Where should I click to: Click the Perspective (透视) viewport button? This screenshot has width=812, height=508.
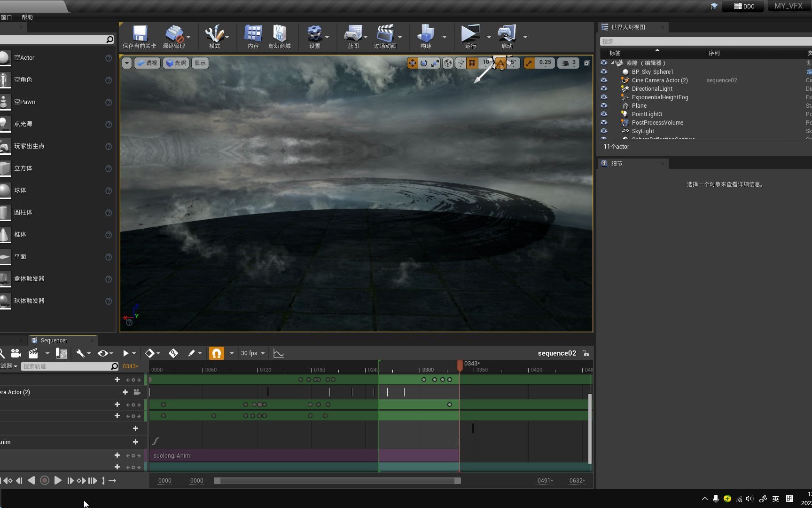click(x=148, y=63)
